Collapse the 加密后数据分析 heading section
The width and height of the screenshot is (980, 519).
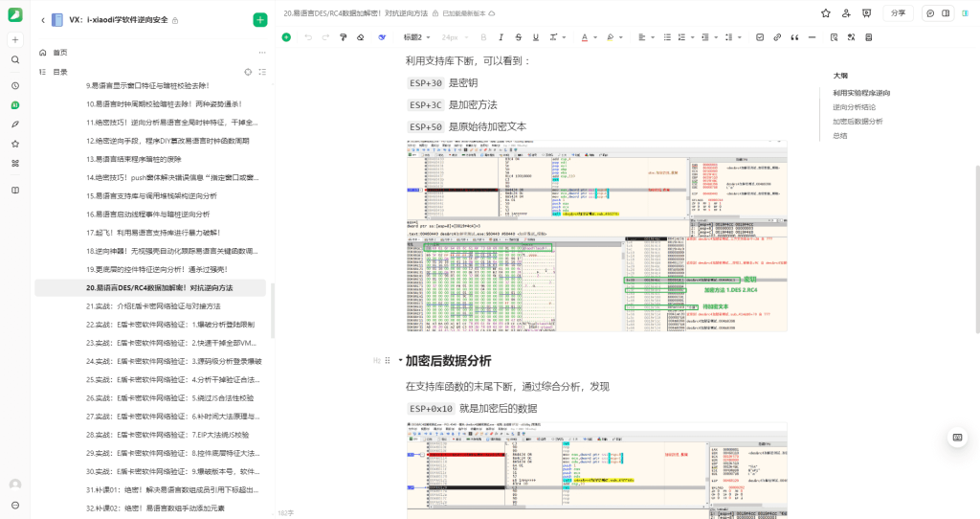[x=400, y=361]
